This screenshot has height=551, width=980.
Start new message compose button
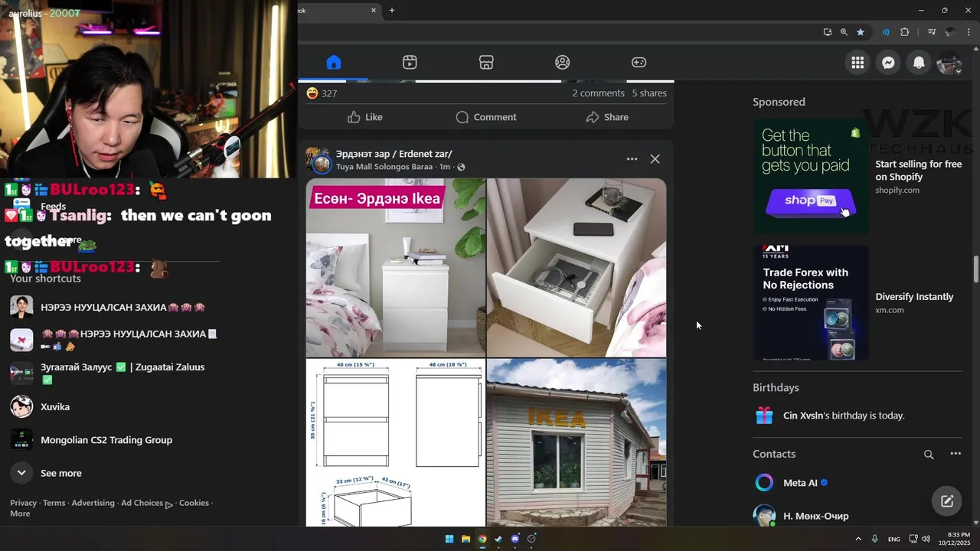(947, 501)
